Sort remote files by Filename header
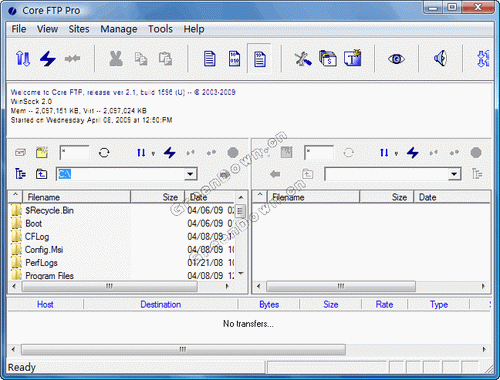Screen dimensions: 500x380 313,197
